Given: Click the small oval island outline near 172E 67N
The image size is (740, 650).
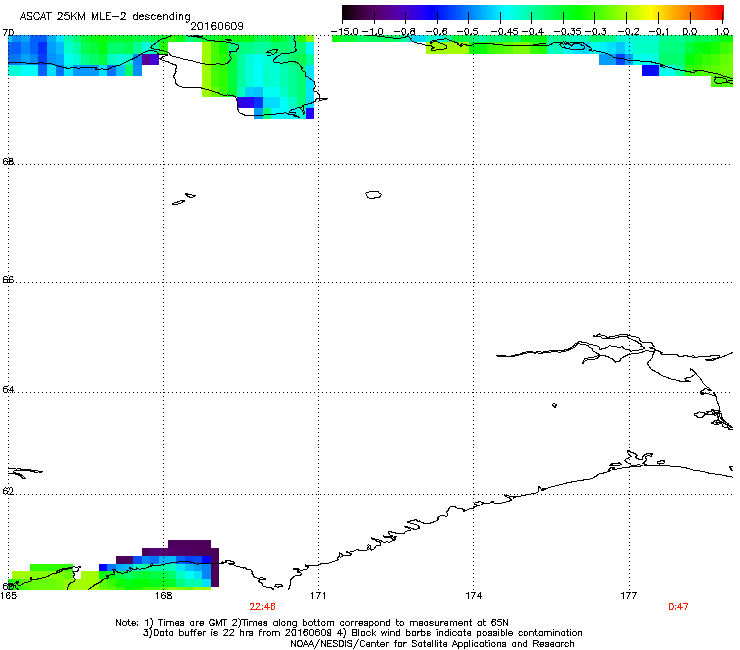Looking at the screenshot, I should coord(373,194).
